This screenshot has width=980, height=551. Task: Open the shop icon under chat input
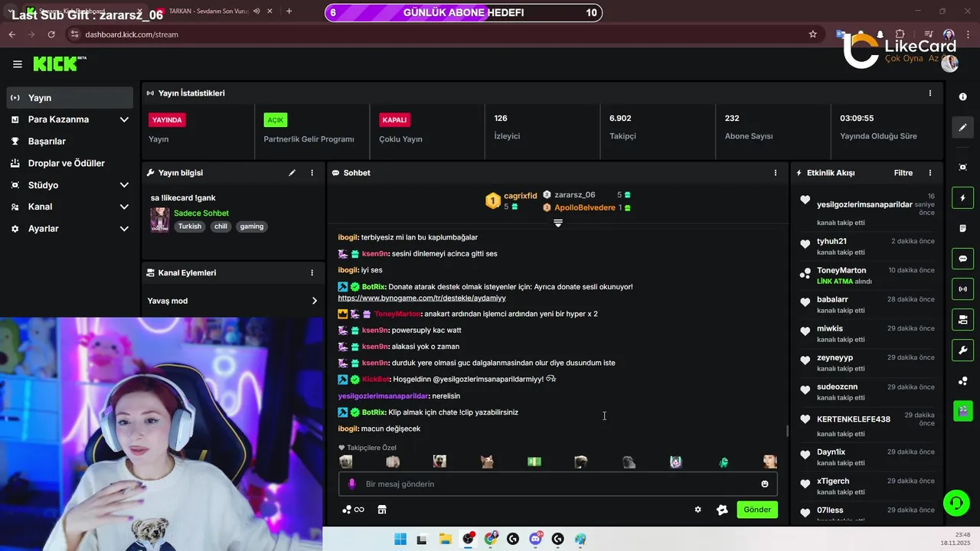382,510
